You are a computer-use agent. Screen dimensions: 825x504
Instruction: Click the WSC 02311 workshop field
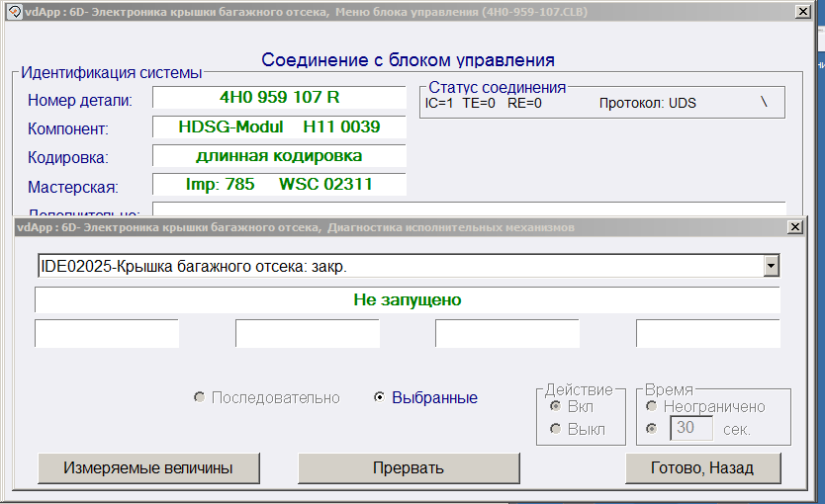(x=279, y=185)
